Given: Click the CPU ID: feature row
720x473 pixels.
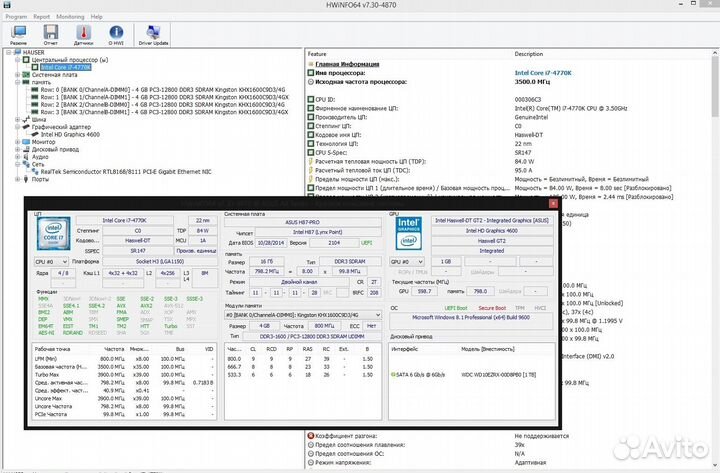Looking at the screenshot, I should (x=325, y=100).
